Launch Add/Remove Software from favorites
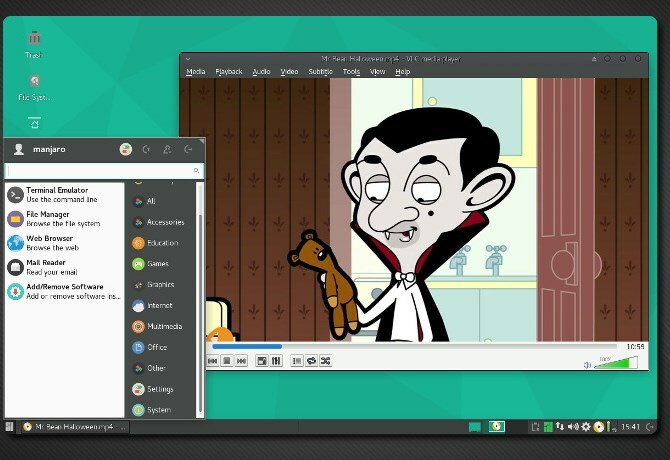The height and width of the screenshot is (460, 670). coord(65,291)
